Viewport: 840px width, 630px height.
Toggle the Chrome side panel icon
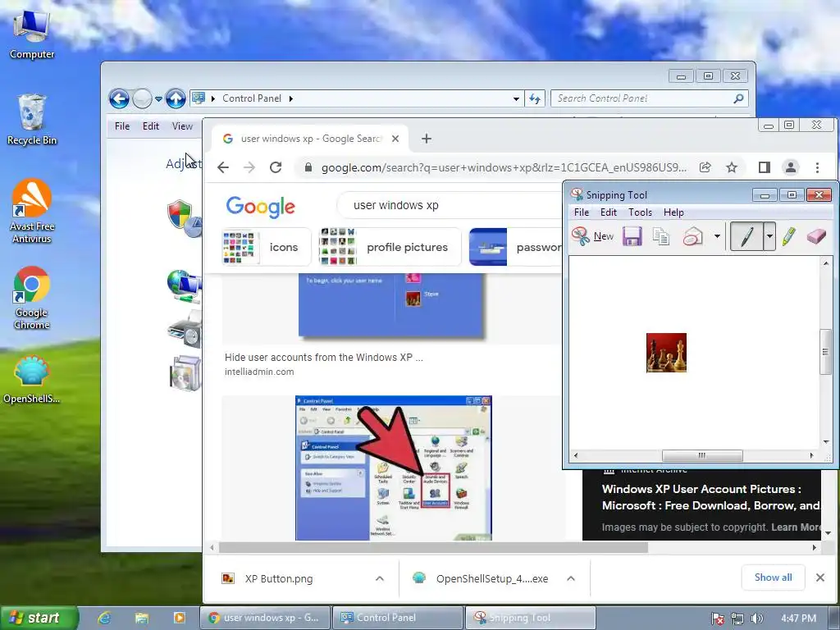pos(764,167)
